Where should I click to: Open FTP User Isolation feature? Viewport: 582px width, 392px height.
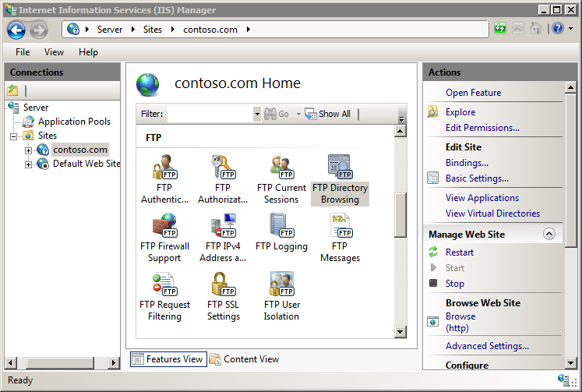tap(282, 296)
